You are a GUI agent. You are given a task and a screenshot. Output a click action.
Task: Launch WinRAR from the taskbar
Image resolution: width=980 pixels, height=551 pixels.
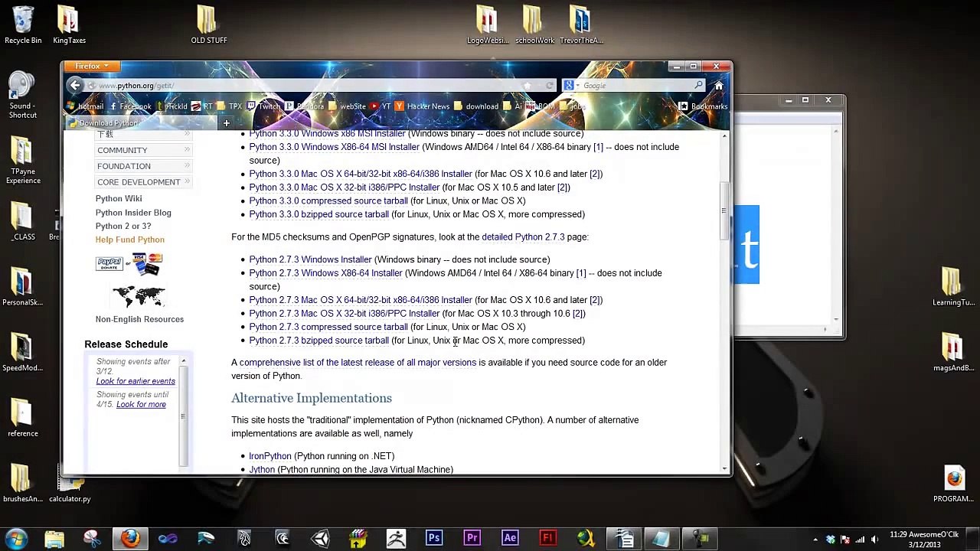[358, 539]
